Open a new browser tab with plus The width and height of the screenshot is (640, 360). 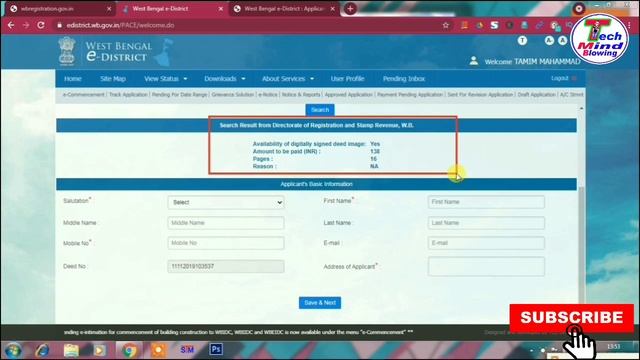[x=350, y=9]
